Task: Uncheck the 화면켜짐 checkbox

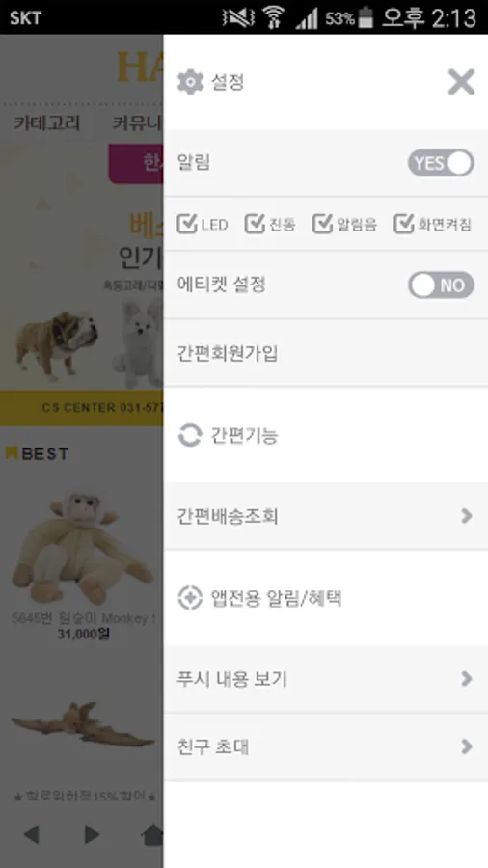Action: click(404, 223)
